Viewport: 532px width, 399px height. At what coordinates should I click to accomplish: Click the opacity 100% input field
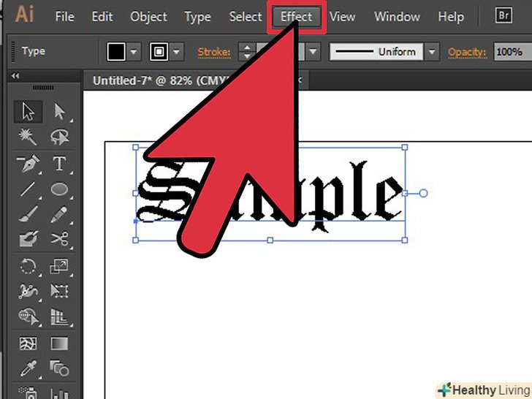point(512,52)
